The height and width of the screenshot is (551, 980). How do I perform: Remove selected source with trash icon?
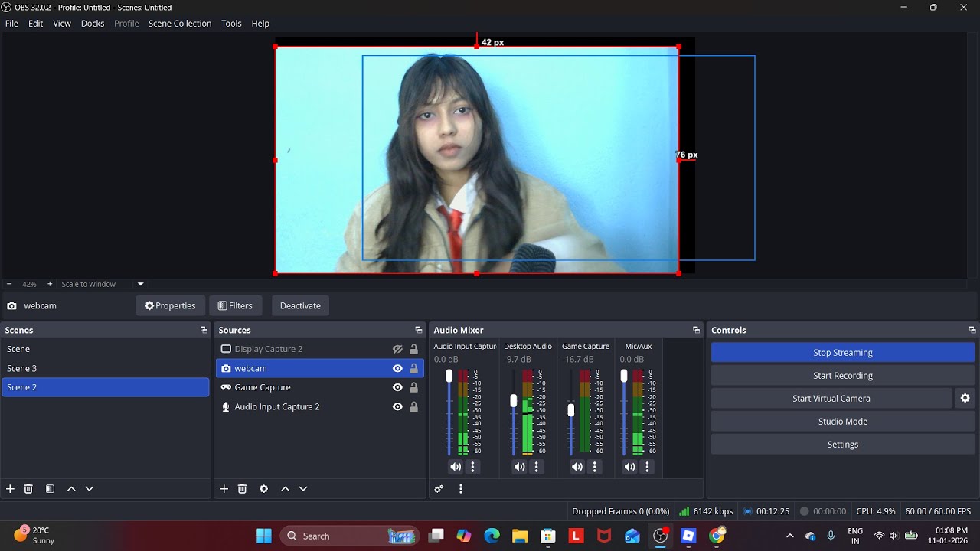point(242,489)
